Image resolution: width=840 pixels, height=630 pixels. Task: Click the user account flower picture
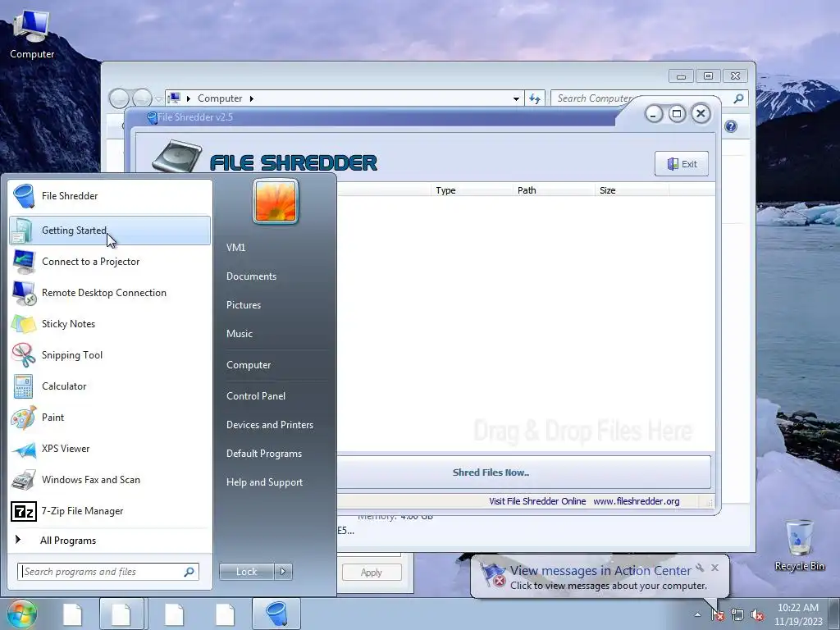(x=276, y=201)
